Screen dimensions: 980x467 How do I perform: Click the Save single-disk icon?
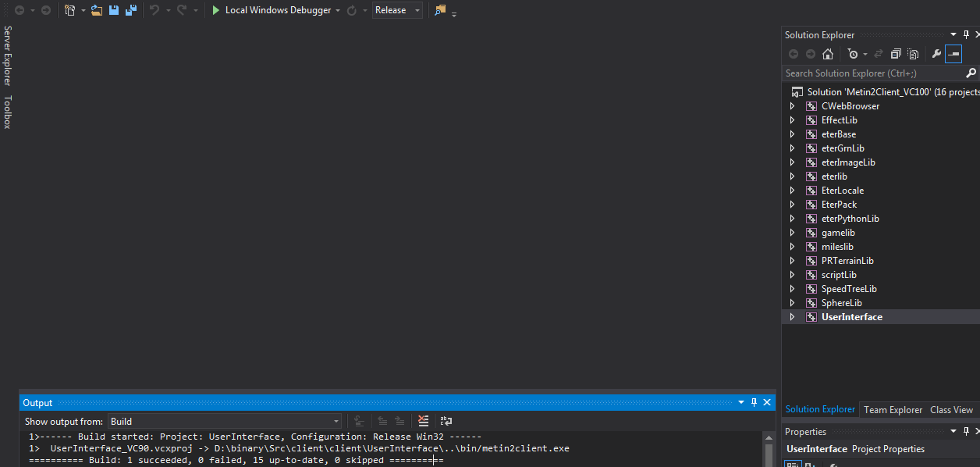pos(114,10)
